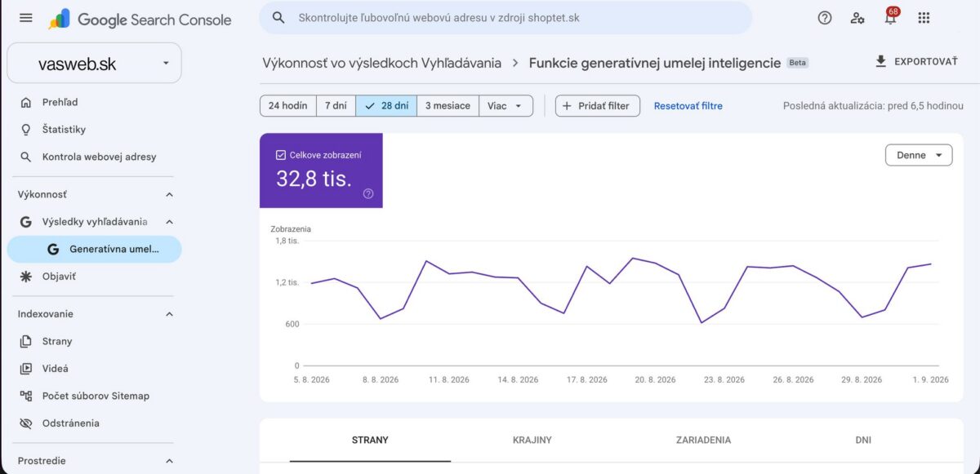
Task: Open the hamburger main menu
Action: pos(26,18)
